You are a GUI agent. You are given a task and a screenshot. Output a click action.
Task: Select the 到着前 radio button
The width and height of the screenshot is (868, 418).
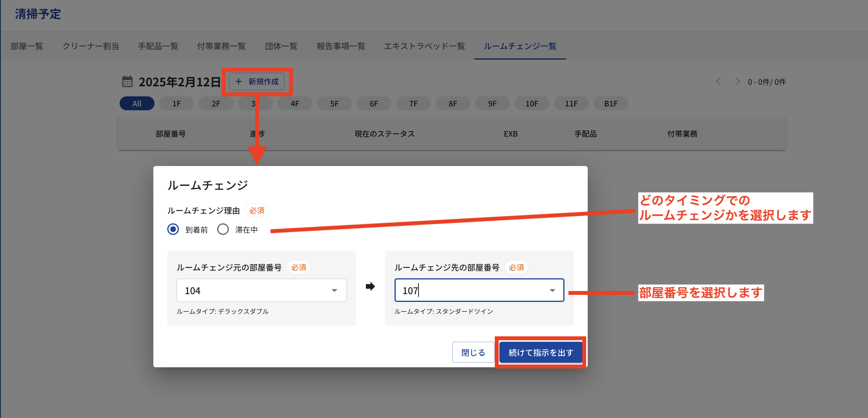pyautogui.click(x=173, y=230)
